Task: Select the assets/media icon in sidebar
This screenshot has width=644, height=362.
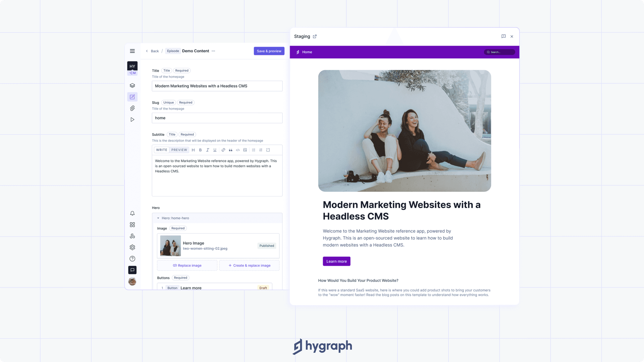Action: pyautogui.click(x=132, y=108)
